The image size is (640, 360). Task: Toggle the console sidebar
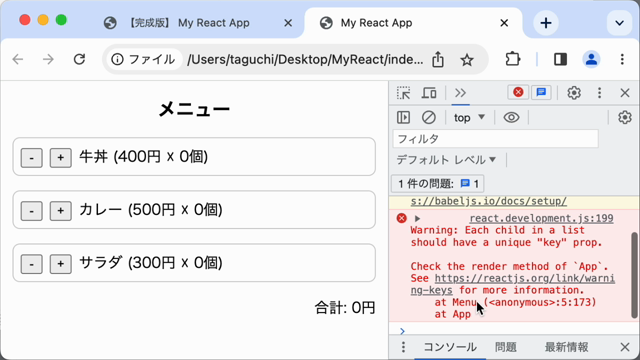[403, 118]
